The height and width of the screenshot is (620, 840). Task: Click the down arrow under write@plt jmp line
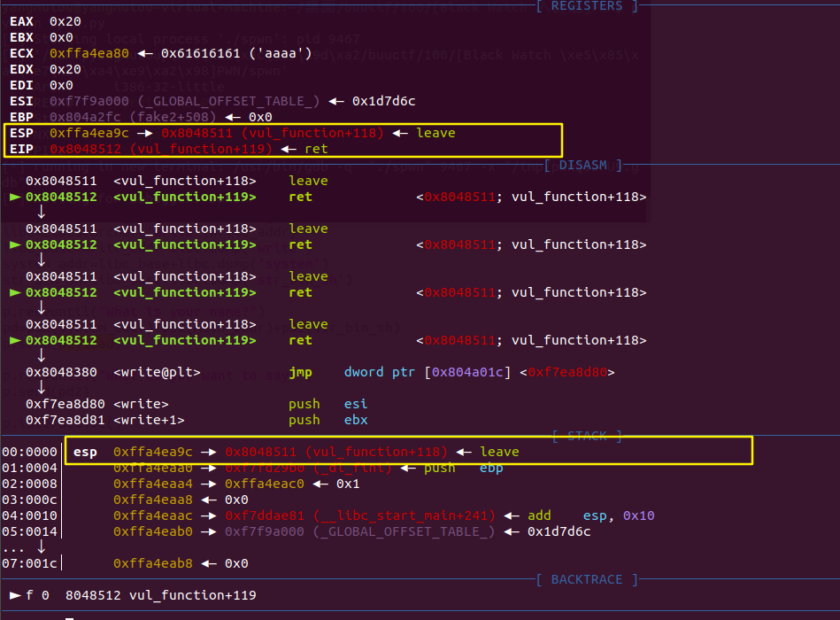tap(42, 387)
